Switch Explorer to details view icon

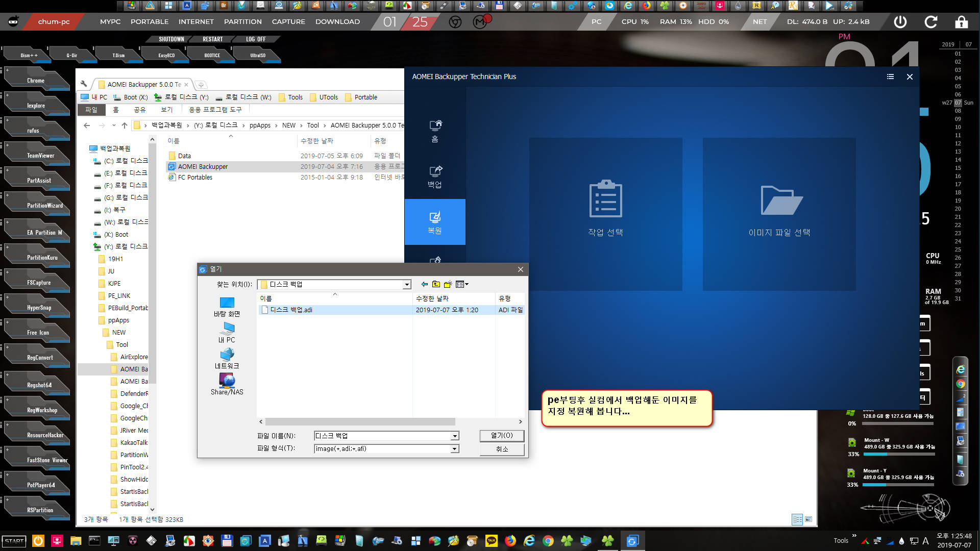797,519
